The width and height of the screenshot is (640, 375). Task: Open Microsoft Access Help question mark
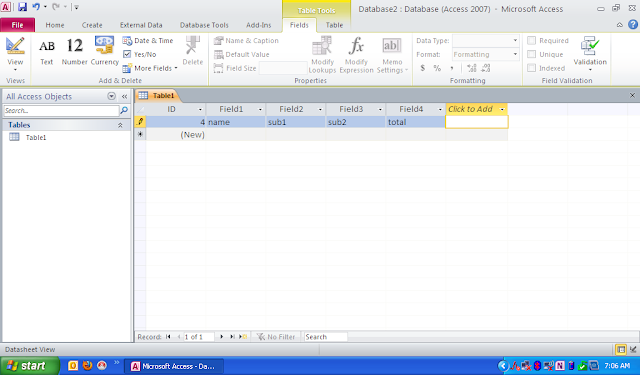[x=633, y=24]
